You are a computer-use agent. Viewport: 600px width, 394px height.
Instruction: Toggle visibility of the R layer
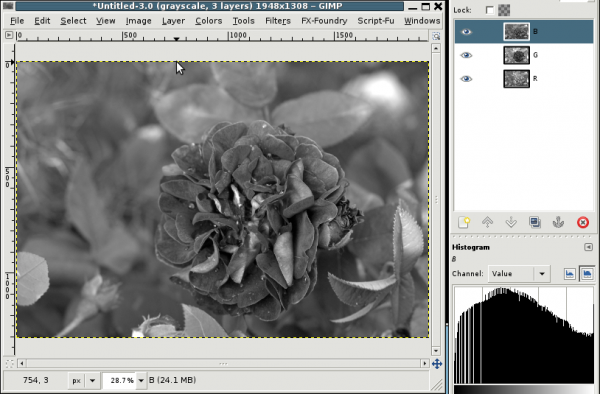tap(466, 79)
